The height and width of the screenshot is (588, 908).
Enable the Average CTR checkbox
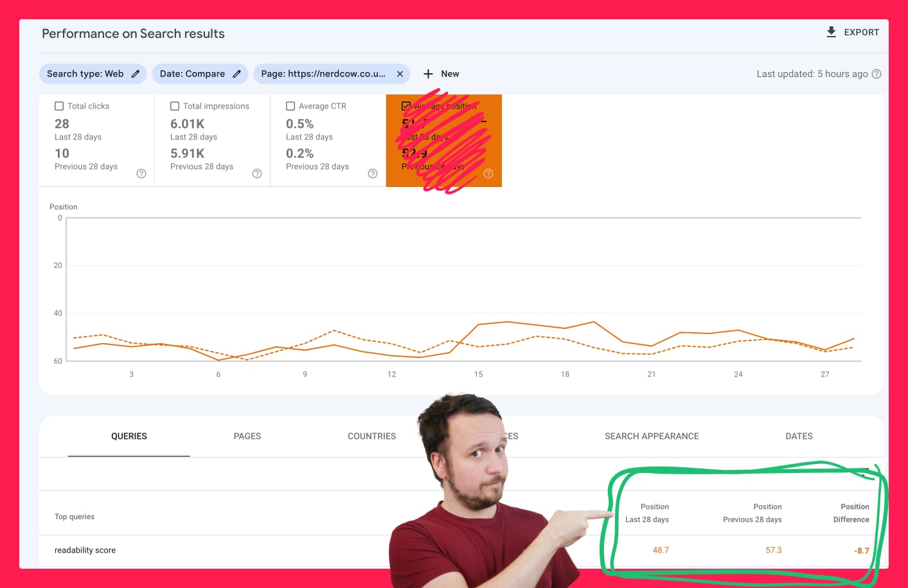[x=290, y=106]
